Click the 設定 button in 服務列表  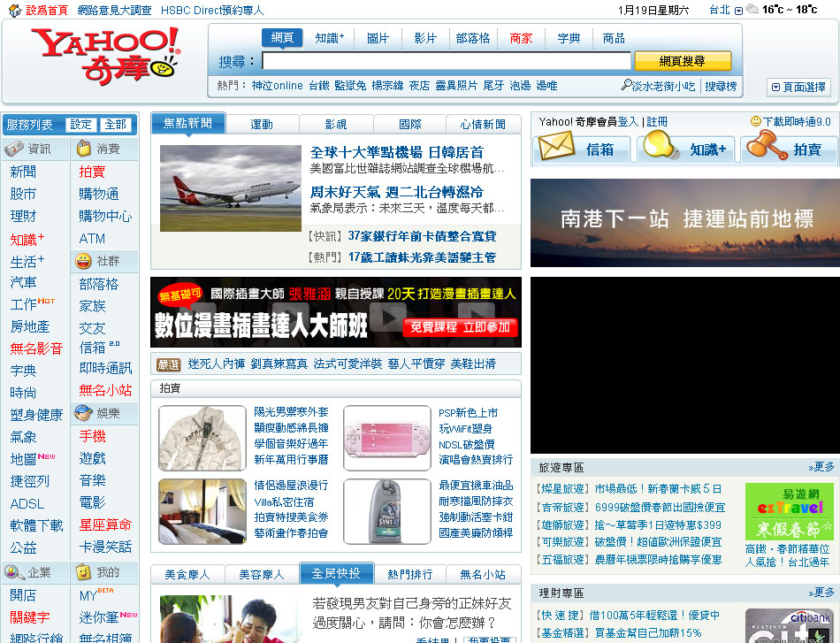tap(80, 125)
